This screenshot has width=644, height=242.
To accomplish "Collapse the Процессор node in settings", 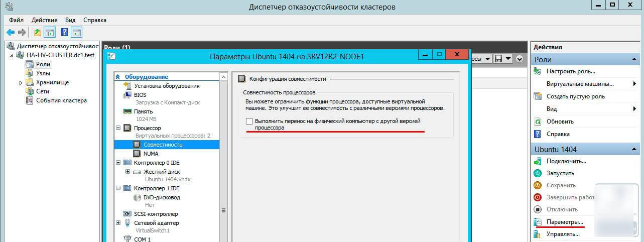I will click(118, 128).
